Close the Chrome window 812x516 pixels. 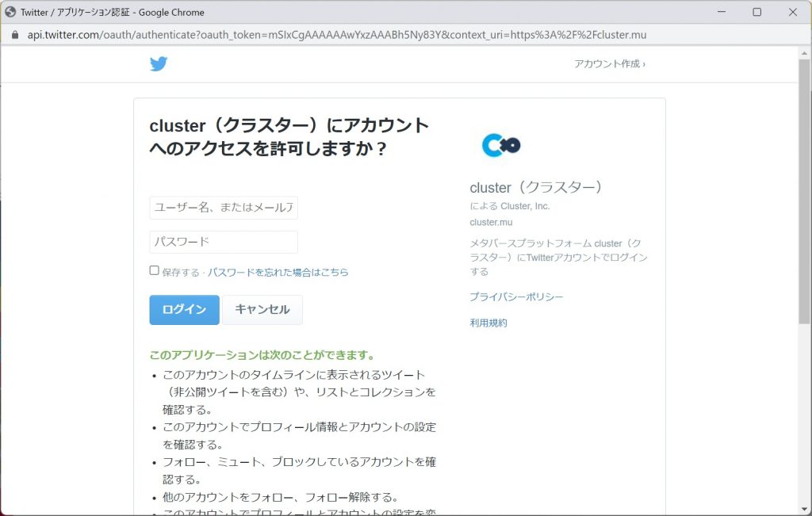[x=792, y=11]
